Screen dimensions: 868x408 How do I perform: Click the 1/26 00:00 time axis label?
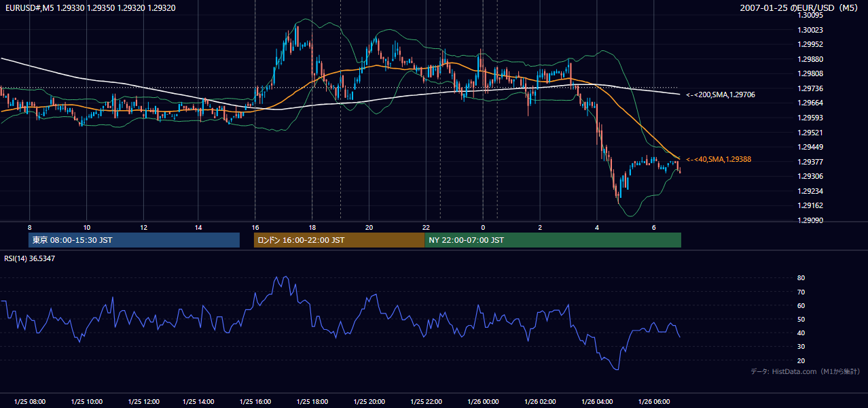click(484, 401)
